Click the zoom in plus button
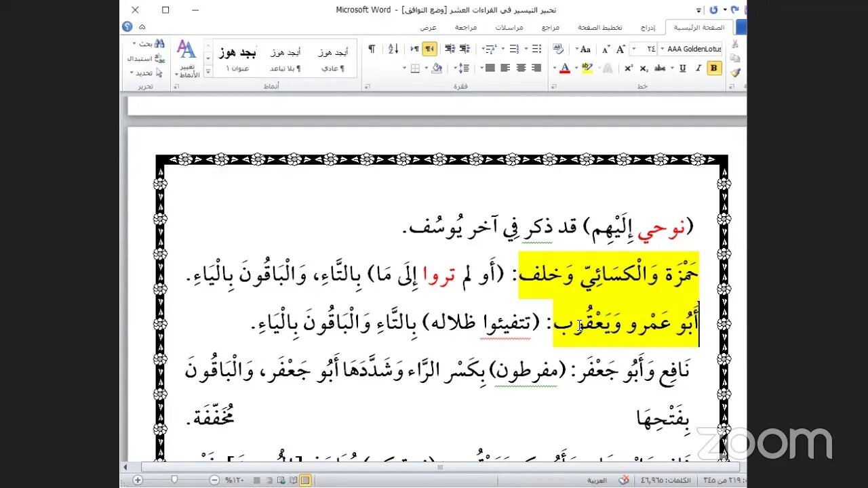868x488 pixels. pos(138,480)
